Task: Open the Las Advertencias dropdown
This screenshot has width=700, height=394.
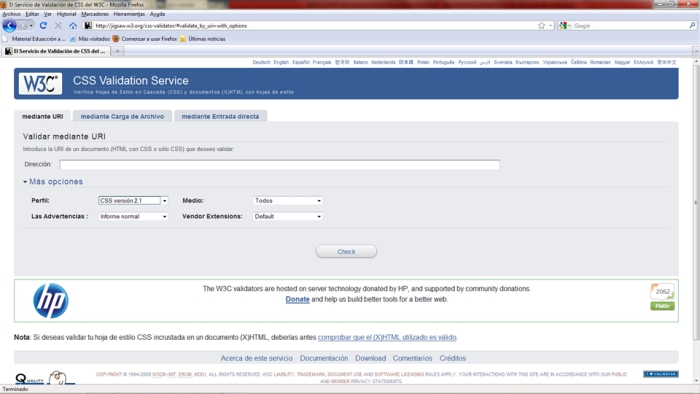Action: pos(133,216)
